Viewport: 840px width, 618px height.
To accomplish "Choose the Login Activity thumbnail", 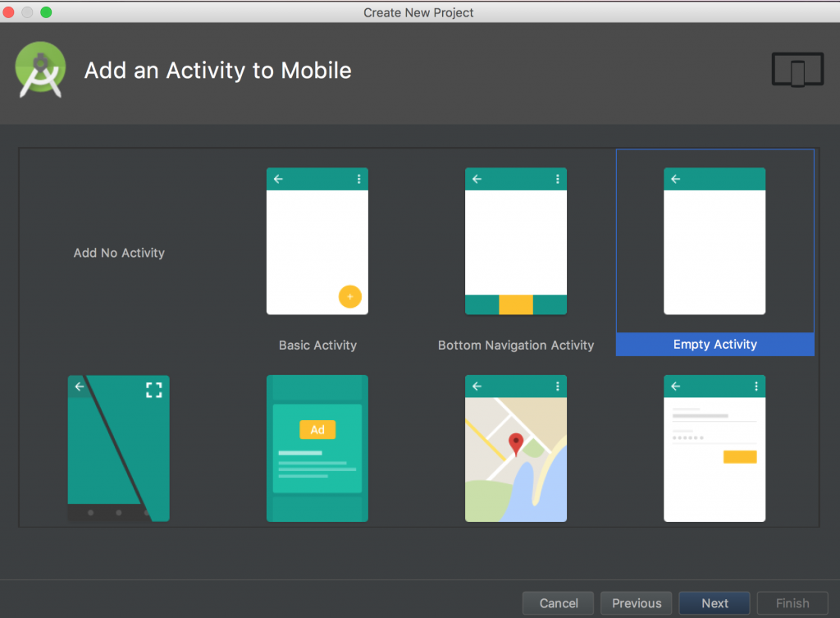I will tap(714, 448).
